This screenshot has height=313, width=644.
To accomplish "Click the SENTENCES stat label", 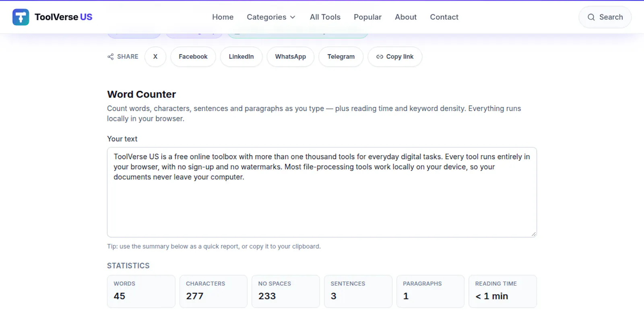I will [348, 284].
